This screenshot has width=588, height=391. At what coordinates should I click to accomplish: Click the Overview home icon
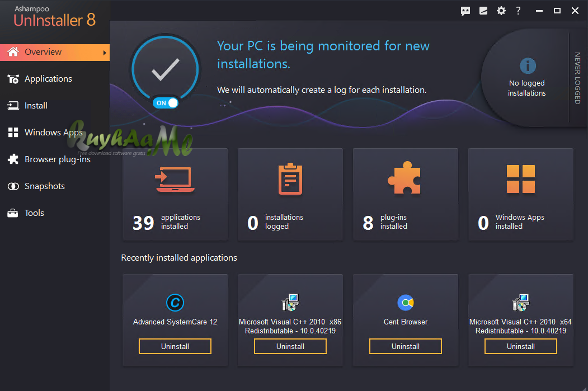tap(13, 51)
